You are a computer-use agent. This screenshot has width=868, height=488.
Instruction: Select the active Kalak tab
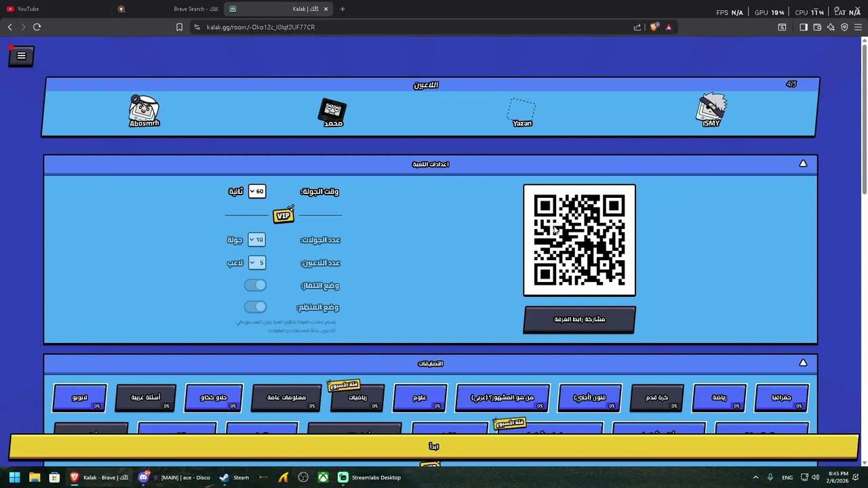click(279, 9)
